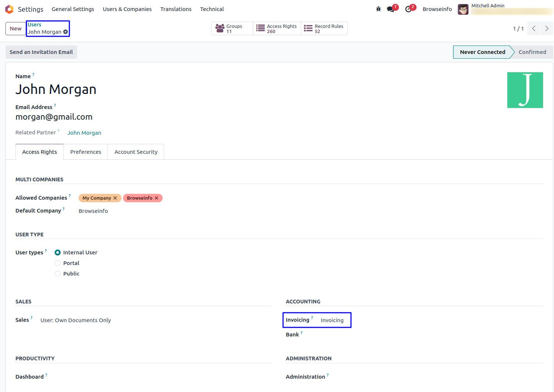Open the Users & Companies menu
The width and height of the screenshot is (554, 392).
[127, 9]
